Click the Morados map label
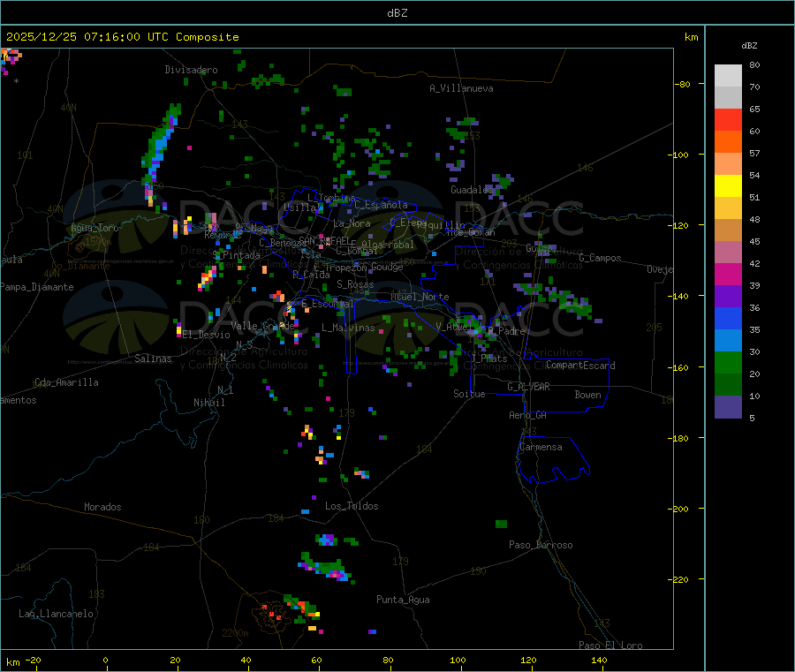The height and width of the screenshot is (672, 795). (x=102, y=507)
